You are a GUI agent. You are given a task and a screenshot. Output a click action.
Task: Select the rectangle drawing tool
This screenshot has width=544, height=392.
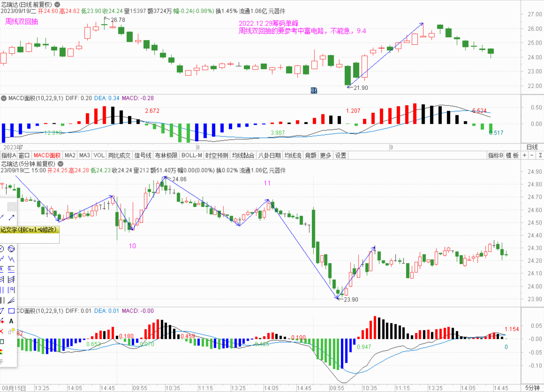point(11,311)
